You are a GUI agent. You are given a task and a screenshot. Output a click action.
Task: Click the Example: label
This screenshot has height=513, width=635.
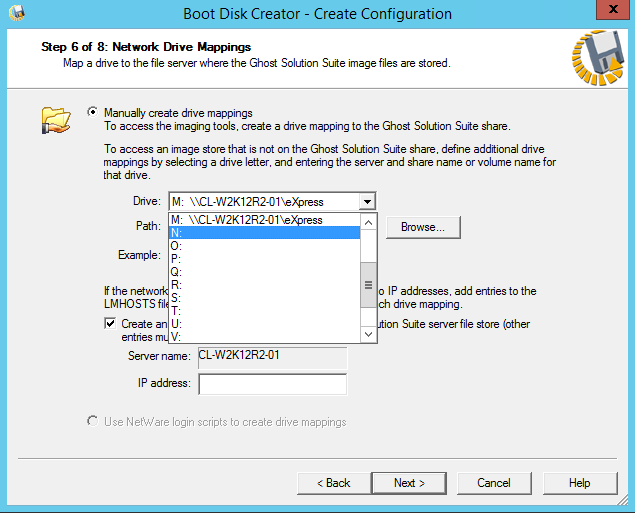pos(139,255)
